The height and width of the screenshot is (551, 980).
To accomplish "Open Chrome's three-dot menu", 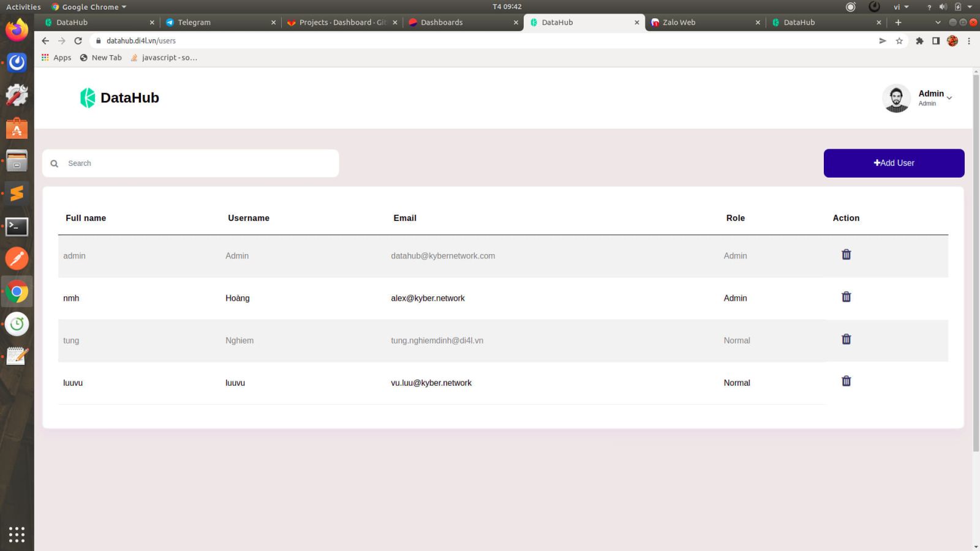I will (969, 41).
